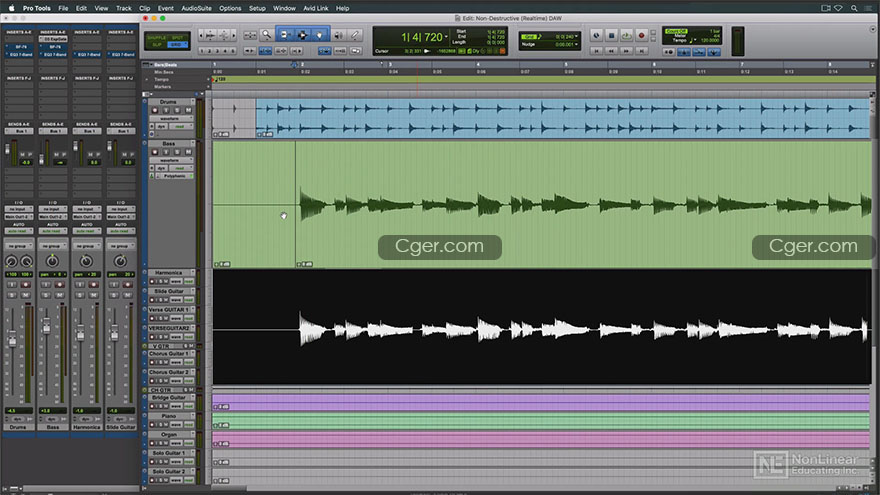Click the Online sync button
The height and width of the screenshot is (495, 880).
[x=596, y=35]
